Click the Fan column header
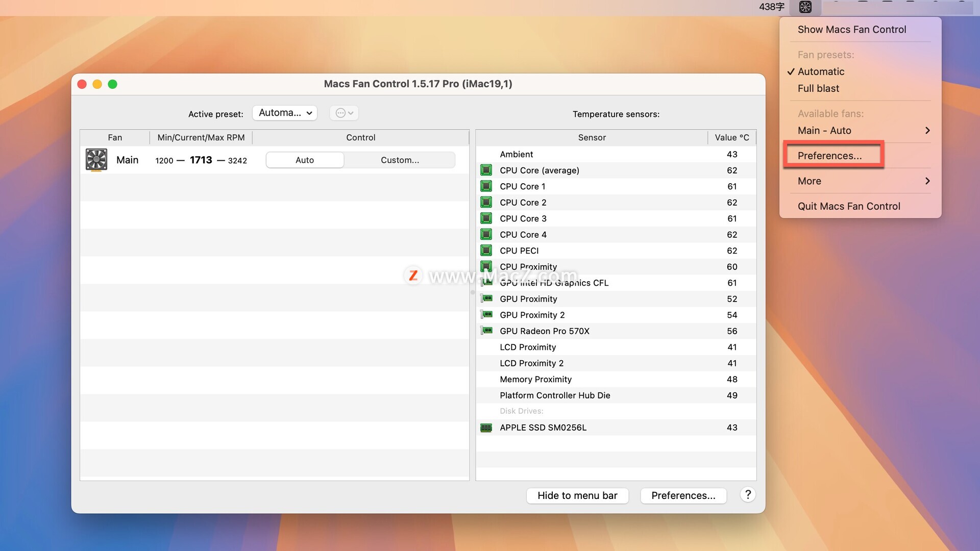 pyautogui.click(x=115, y=137)
